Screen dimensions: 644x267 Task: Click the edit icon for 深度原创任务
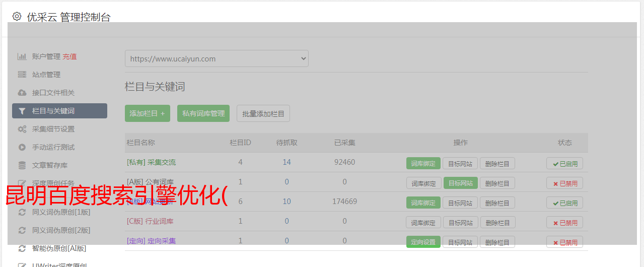point(22,183)
